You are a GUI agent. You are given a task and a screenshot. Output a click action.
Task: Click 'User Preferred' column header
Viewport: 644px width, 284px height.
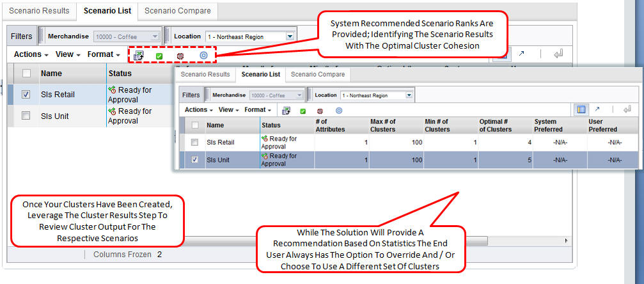[613, 125]
